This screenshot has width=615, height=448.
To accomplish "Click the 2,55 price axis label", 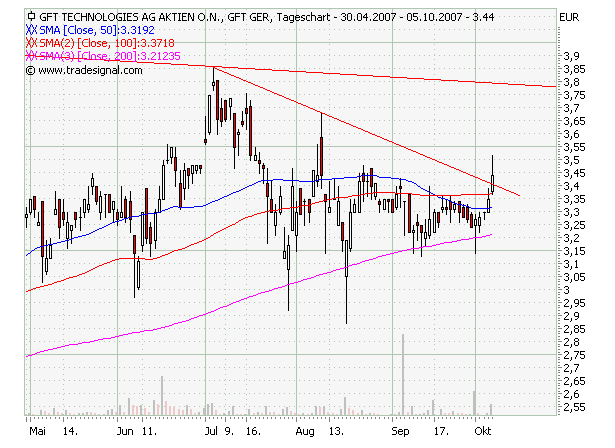I will tap(574, 407).
